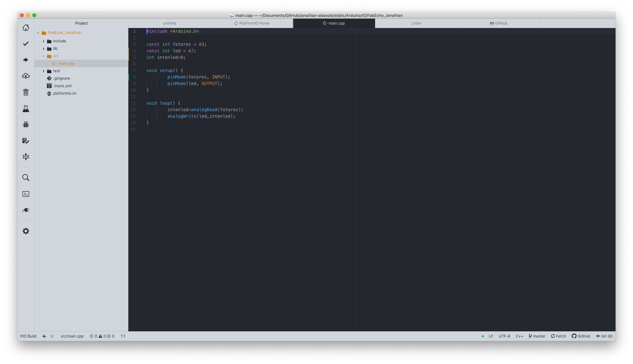
Task: Switch to the PlatformIO Home tab
Action: click(x=252, y=23)
